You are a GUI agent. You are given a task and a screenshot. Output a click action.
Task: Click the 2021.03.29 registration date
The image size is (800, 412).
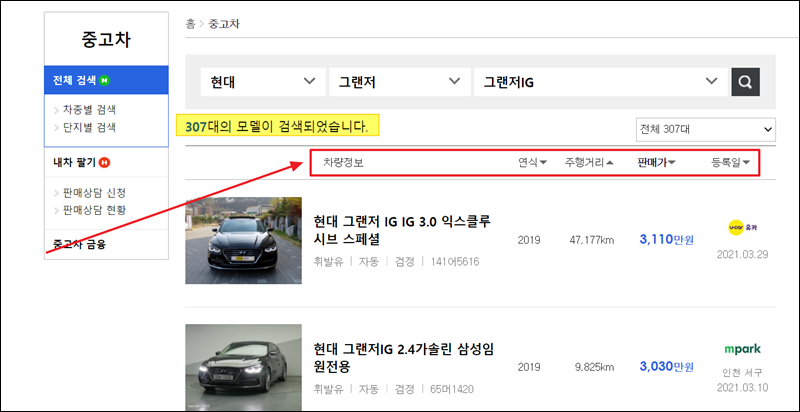click(x=742, y=254)
